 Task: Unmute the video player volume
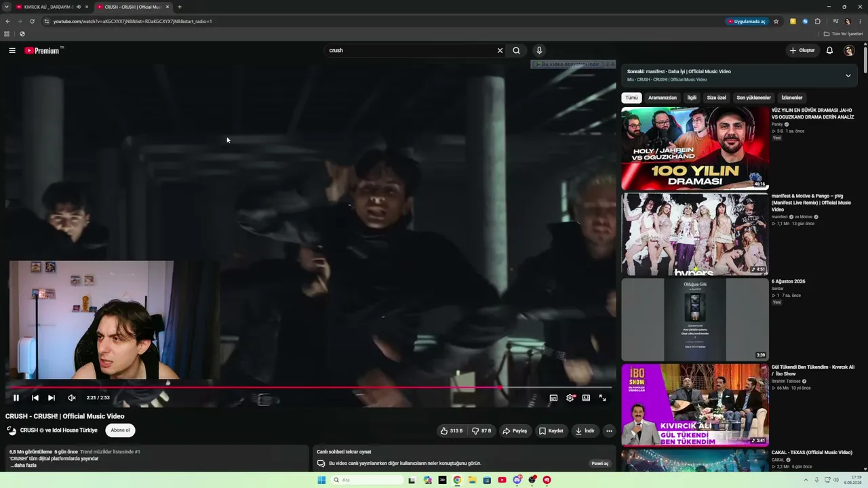click(72, 398)
